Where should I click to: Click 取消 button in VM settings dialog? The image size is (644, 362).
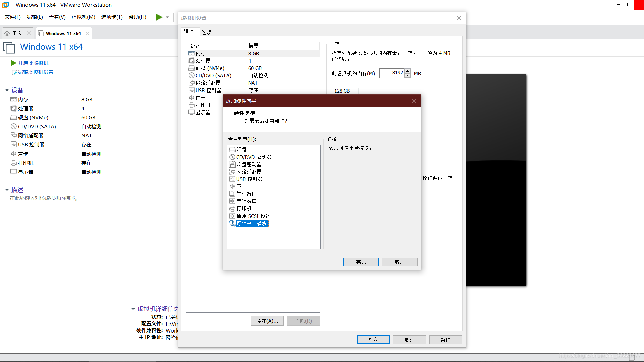(x=410, y=340)
